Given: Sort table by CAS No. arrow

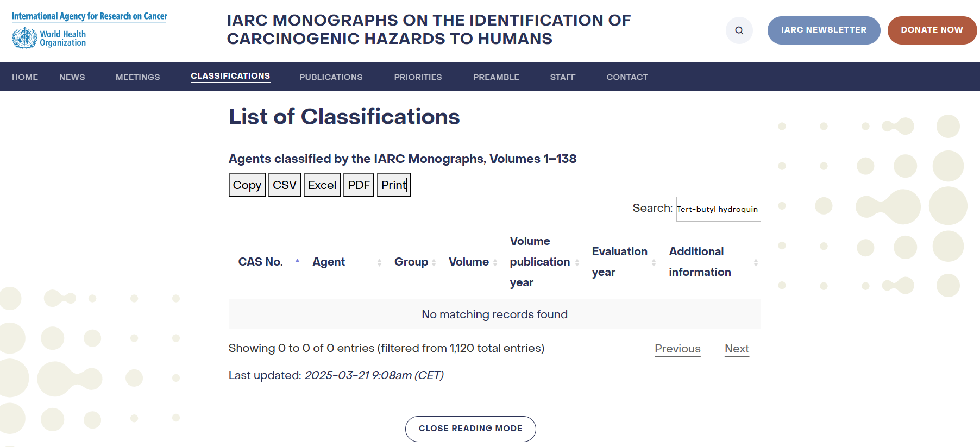Looking at the screenshot, I should tap(297, 261).
